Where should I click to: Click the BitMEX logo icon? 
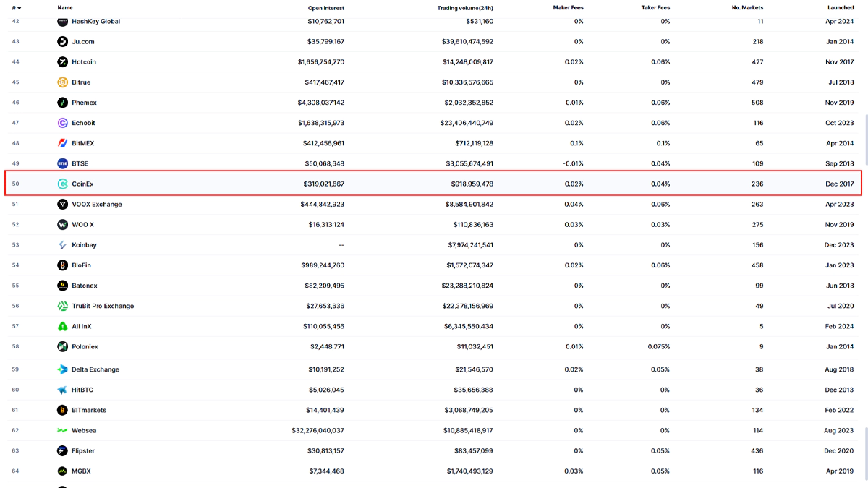63,143
